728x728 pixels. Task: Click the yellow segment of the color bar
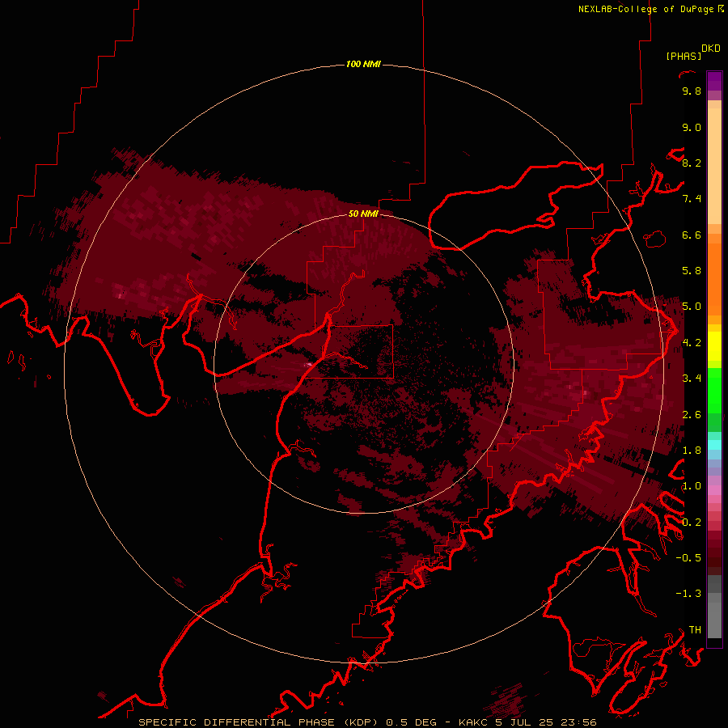pyautogui.click(x=714, y=346)
